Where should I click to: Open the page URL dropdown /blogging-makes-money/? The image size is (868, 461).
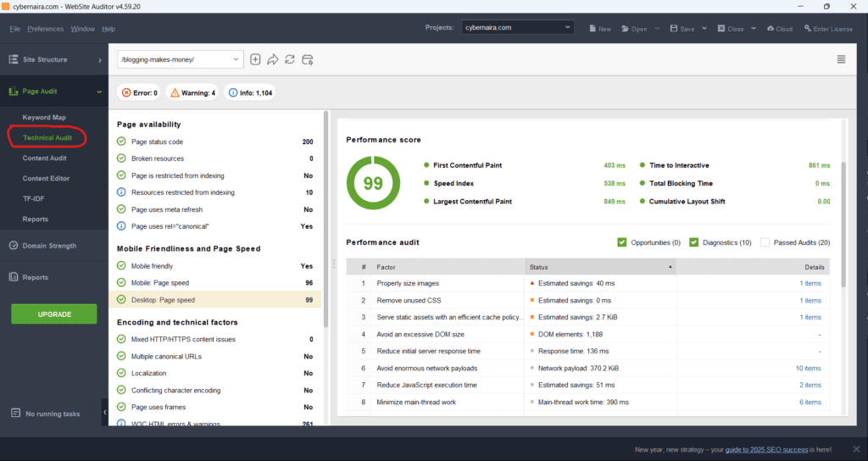click(x=180, y=59)
